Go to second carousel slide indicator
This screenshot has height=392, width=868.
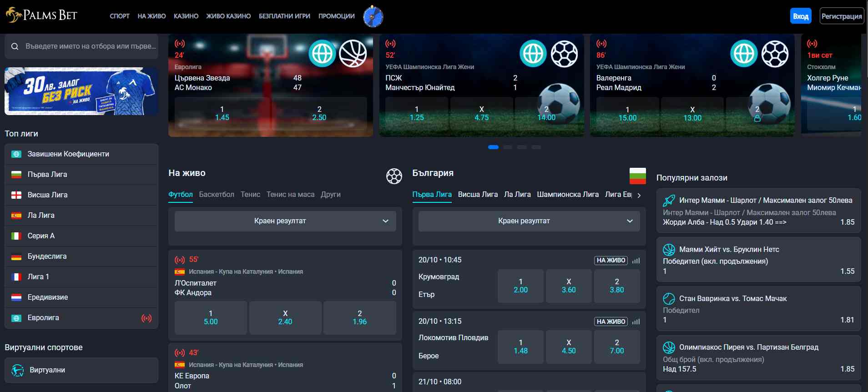point(508,147)
